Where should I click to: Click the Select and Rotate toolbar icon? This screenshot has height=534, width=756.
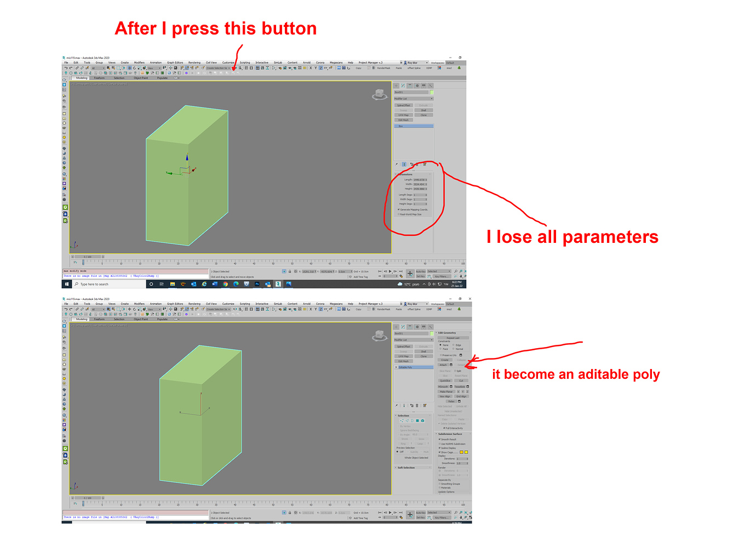coord(135,68)
